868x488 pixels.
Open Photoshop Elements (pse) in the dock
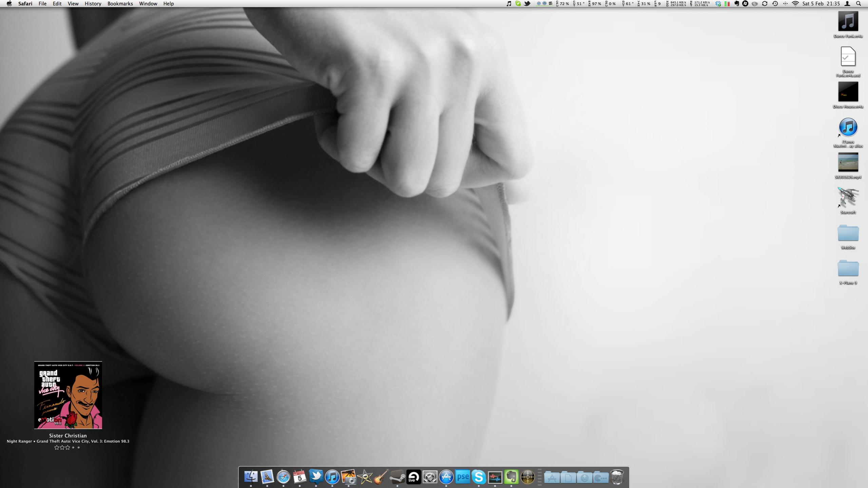point(462,477)
